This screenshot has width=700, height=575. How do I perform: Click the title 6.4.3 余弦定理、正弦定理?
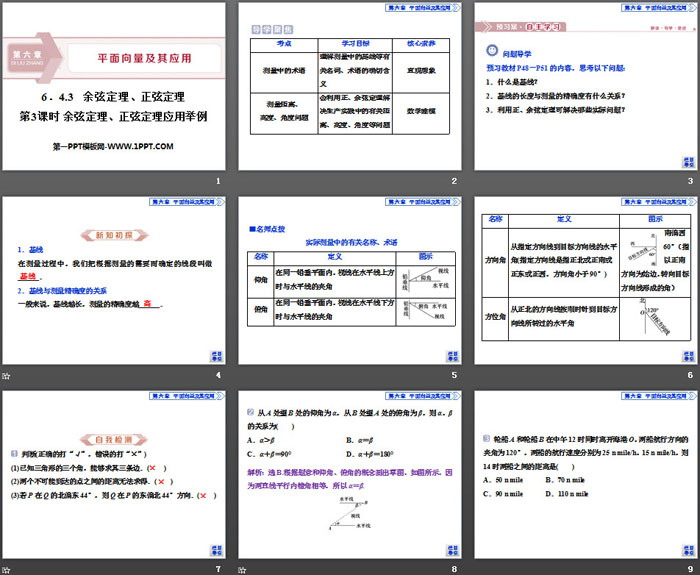pyautogui.click(x=112, y=97)
